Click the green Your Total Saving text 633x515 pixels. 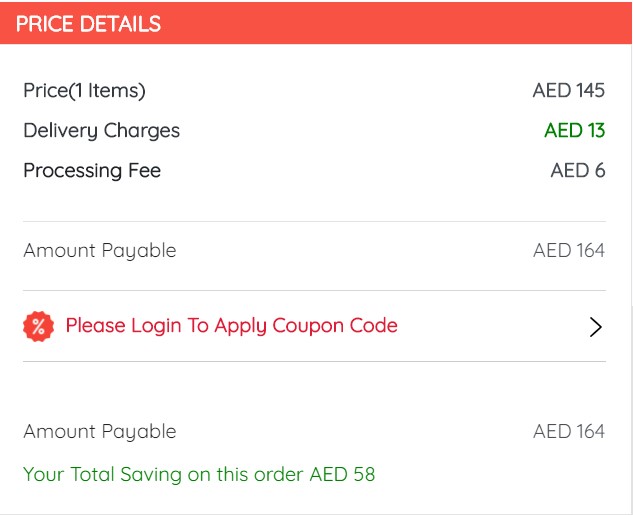point(165,474)
